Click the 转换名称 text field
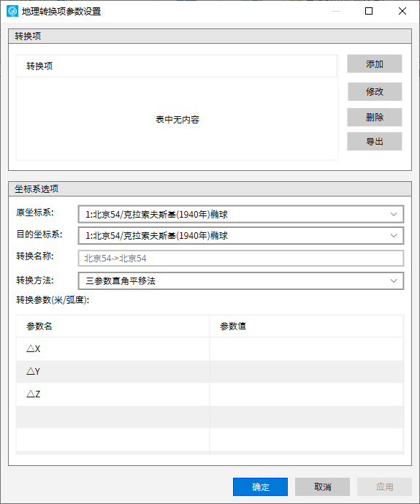Image resolution: width=420 pixels, height=504 pixels. click(x=241, y=258)
